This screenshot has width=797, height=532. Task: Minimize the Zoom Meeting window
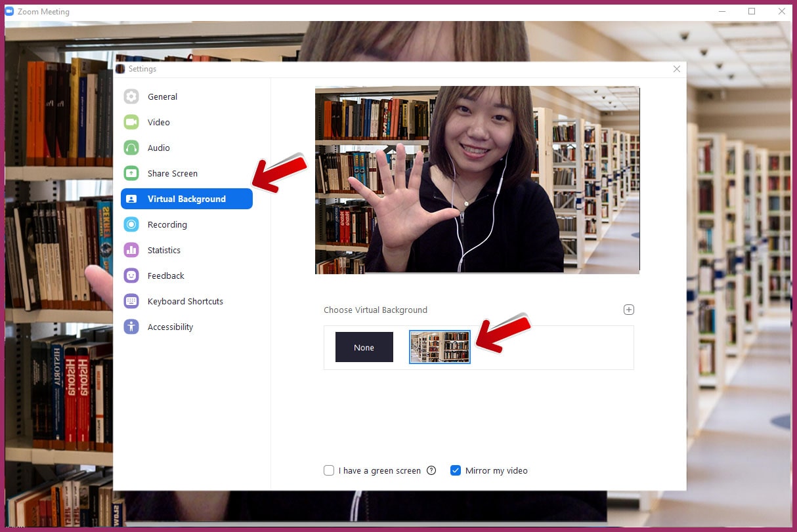[x=722, y=11]
